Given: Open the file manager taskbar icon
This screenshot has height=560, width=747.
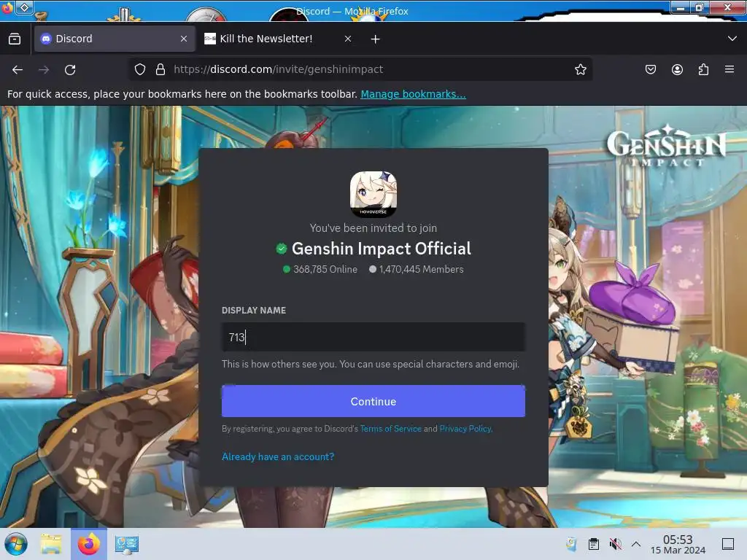Looking at the screenshot, I should click(x=51, y=544).
